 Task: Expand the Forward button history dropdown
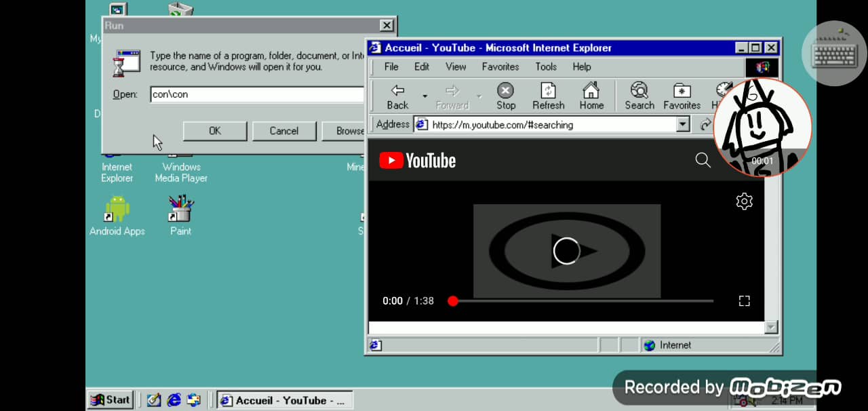pos(479,96)
